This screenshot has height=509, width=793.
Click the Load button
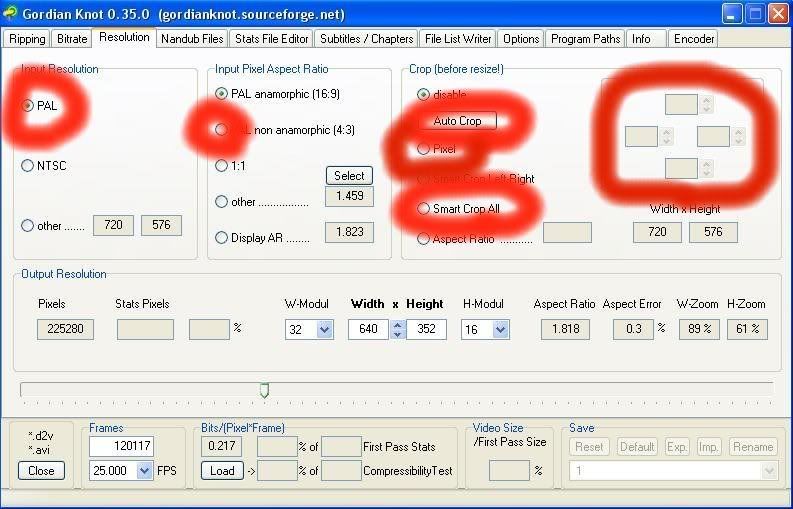(x=222, y=471)
